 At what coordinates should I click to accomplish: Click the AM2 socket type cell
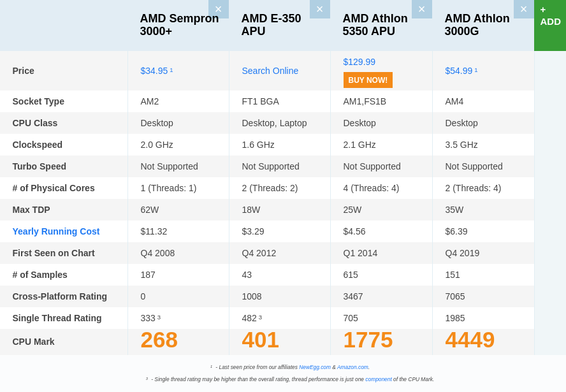(x=149, y=101)
